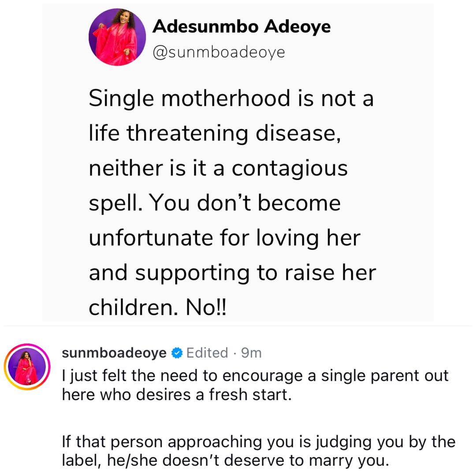This screenshot has width=476, height=476.
Task: Click the 9m timestamp
Action: [x=250, y=352]
